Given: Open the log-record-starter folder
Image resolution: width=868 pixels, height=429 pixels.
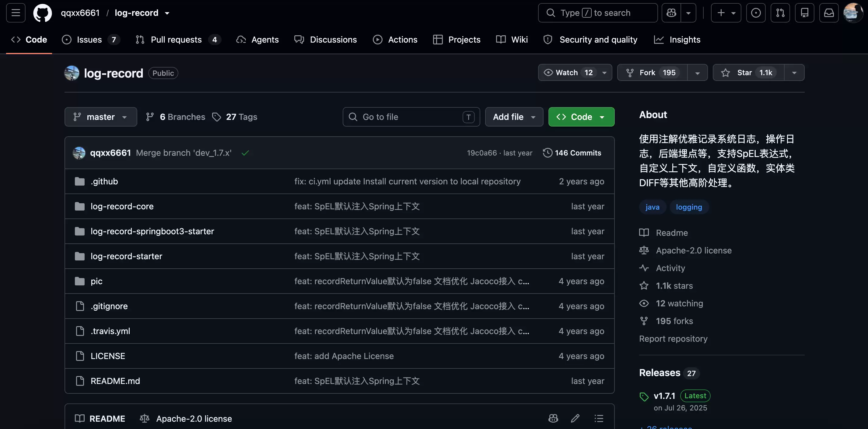Looking at the screenshot, I should click(126, 256).
